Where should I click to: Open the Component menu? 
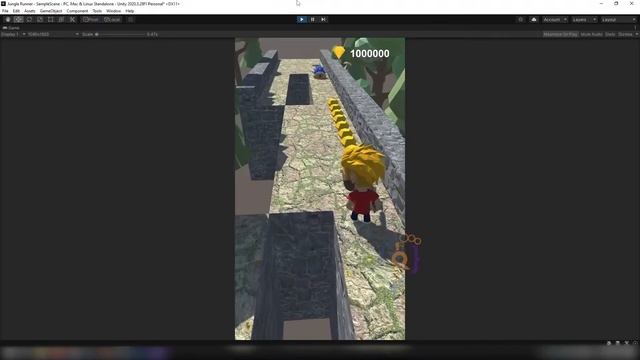click(77, 11)
